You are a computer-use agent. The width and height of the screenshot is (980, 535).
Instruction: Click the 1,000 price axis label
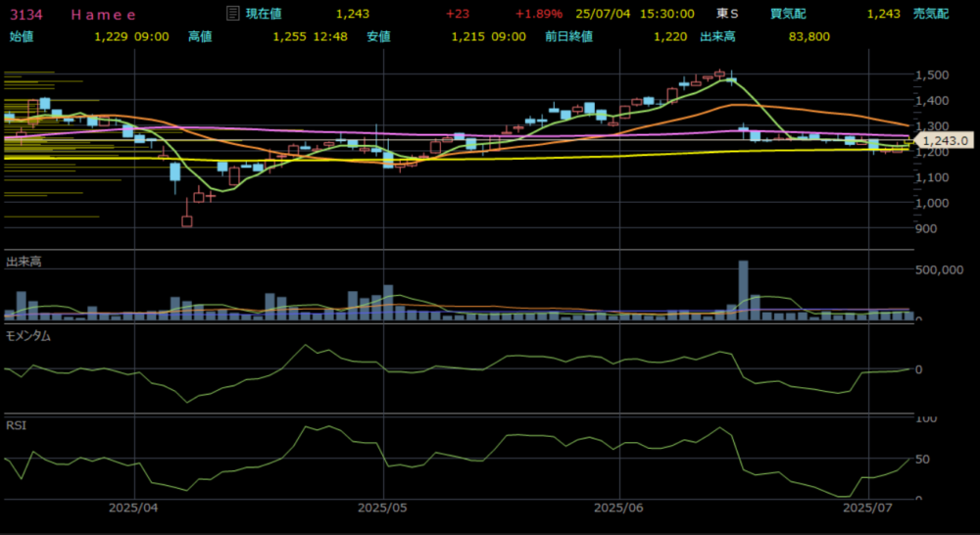pos(932,203)
